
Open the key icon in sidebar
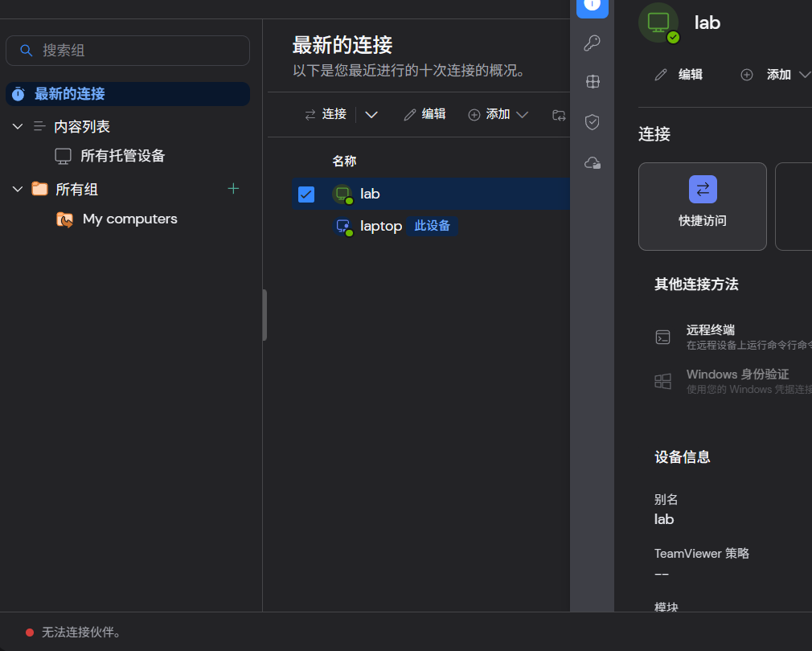592,43
